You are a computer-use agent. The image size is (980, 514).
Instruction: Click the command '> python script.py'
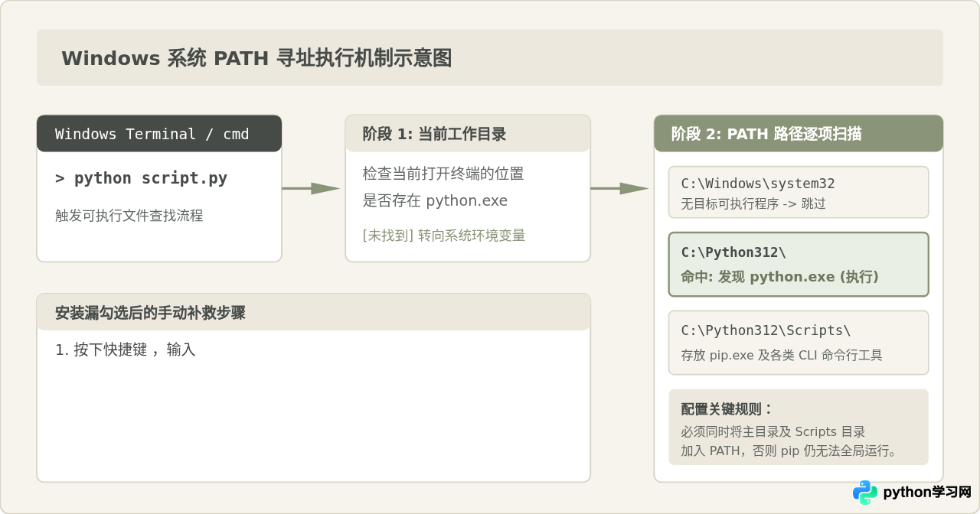click(x=141, y=178)
